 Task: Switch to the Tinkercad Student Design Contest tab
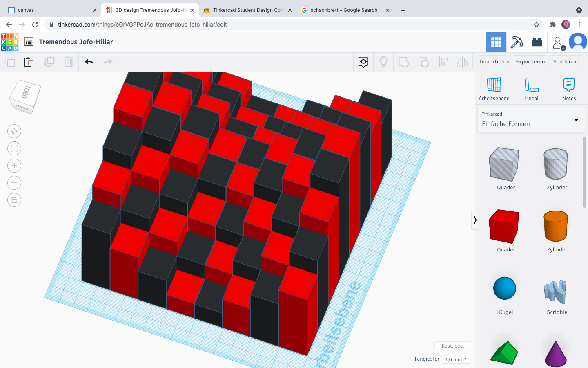click(247, 10)
